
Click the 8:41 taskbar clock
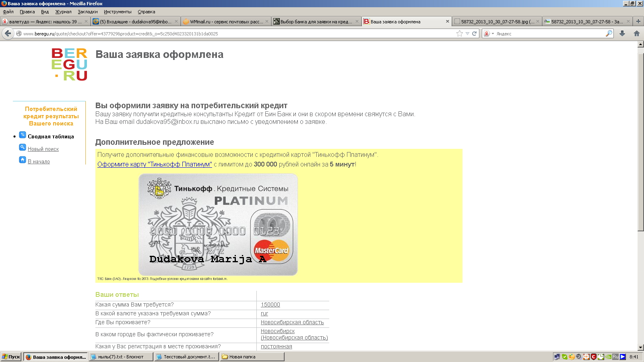point(634,357)
